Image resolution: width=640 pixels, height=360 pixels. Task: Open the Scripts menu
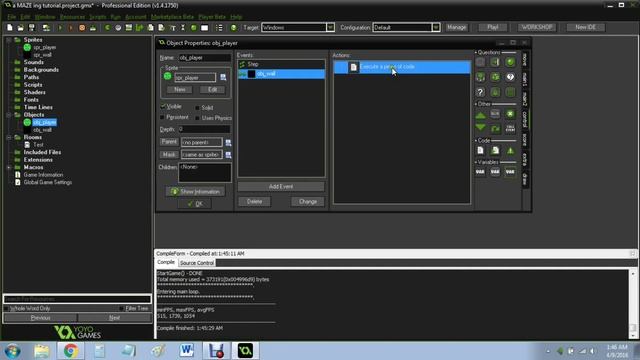point(98,17)
